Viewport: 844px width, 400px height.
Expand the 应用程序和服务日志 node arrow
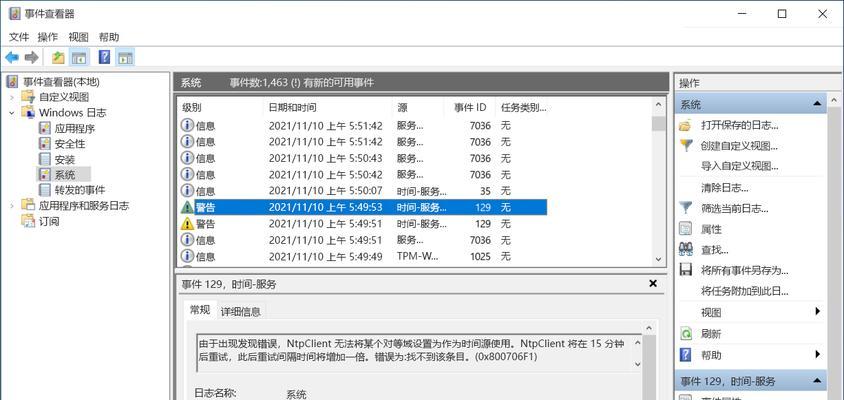click(12, 206)
